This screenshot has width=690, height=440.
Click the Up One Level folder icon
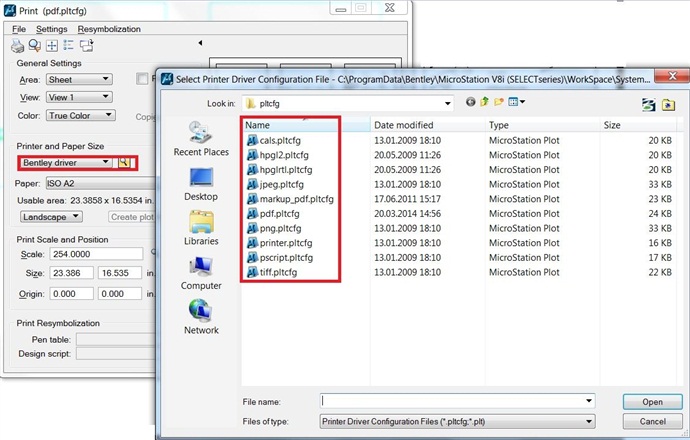(x=483, y=102)
